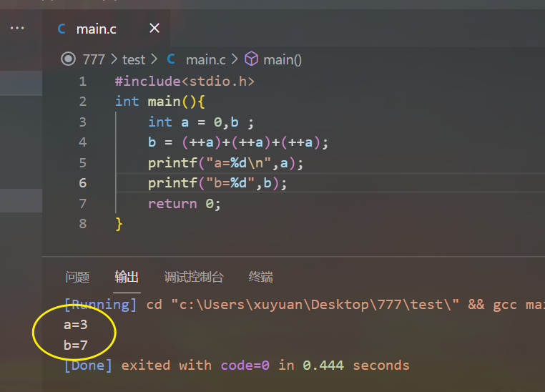Click line number 4 in gutter
Viewport: 545px width, 392px height.
click(83, 142)
